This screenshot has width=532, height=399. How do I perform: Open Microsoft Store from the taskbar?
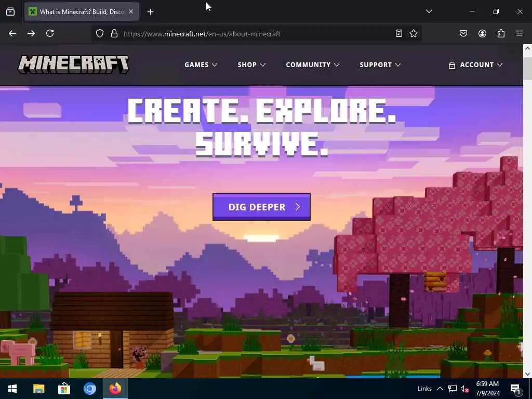click(64, 389)
